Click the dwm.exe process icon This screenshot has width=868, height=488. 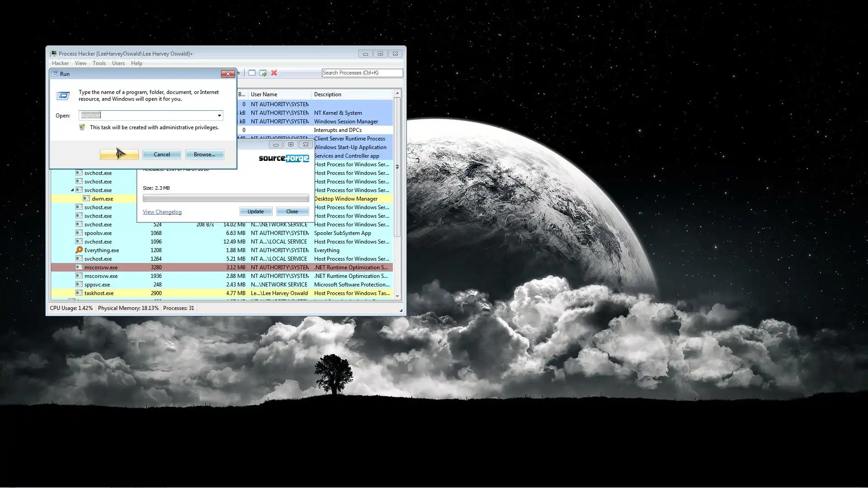coord(86,198)
